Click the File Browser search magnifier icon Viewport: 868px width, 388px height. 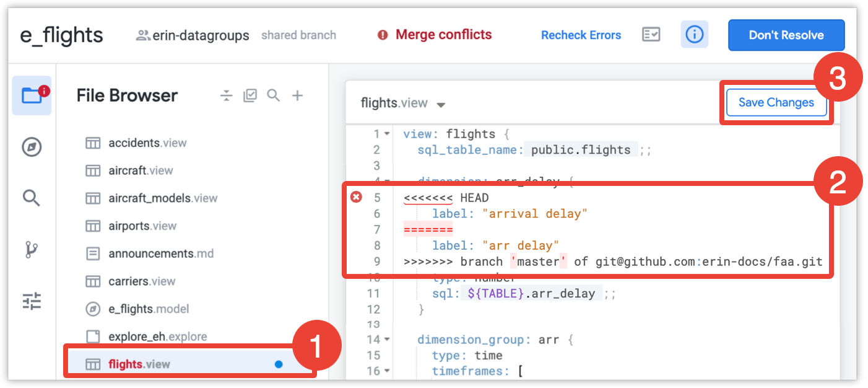(273, 95)
